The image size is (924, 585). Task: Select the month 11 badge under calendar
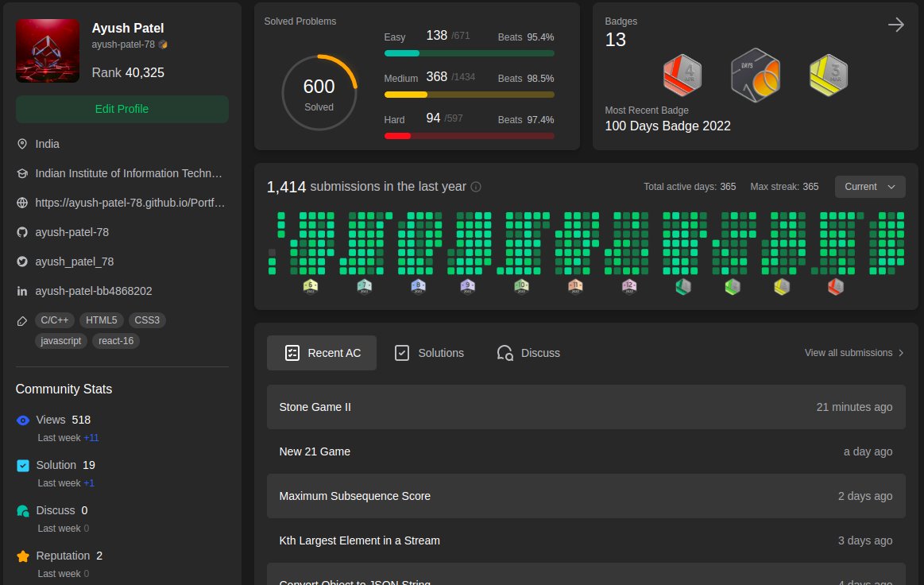click(575, 287)
